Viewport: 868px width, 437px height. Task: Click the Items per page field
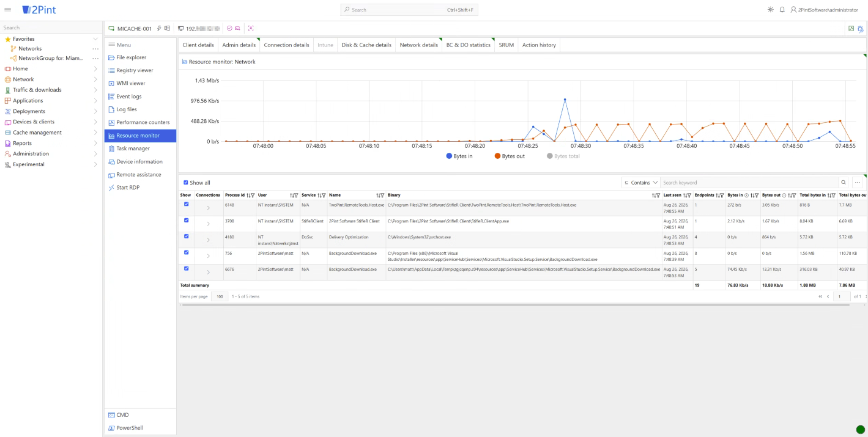click(220, 296)
